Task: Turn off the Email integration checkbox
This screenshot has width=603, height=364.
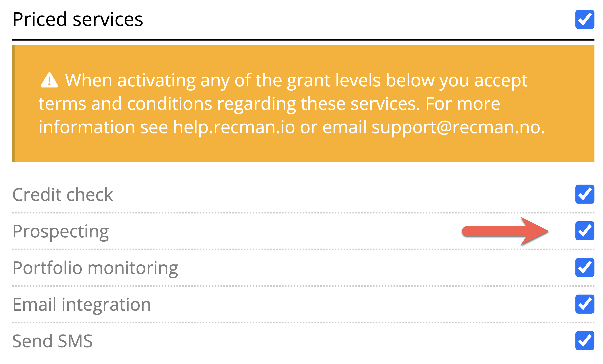Action: click(x=585, y=304)
